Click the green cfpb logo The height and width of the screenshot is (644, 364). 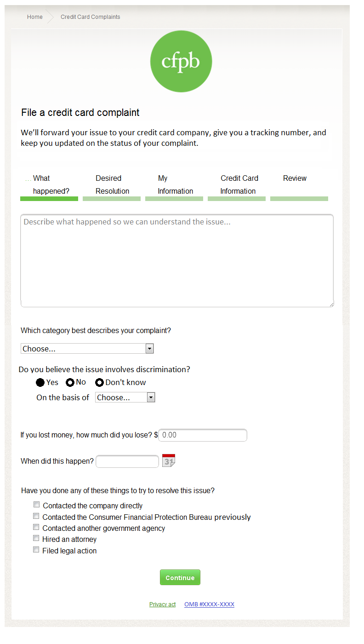pyautogui.click(x=181, y=61)
